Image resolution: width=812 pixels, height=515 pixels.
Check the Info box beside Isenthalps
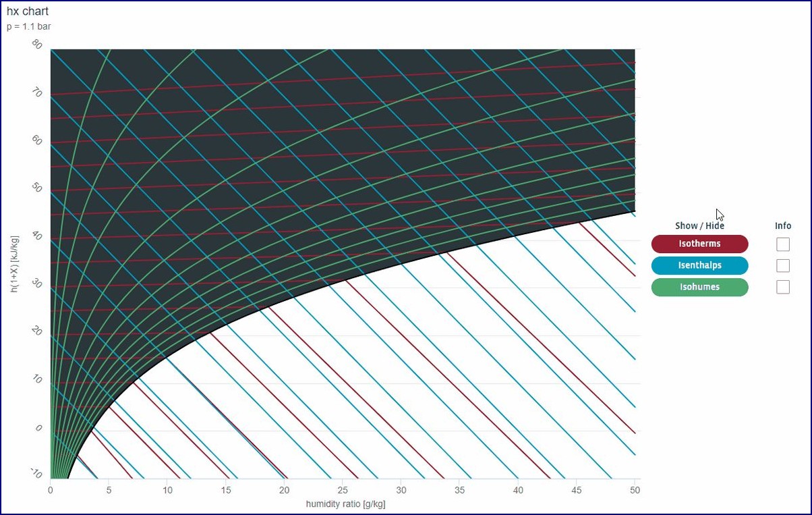click(x=782, y=266)
